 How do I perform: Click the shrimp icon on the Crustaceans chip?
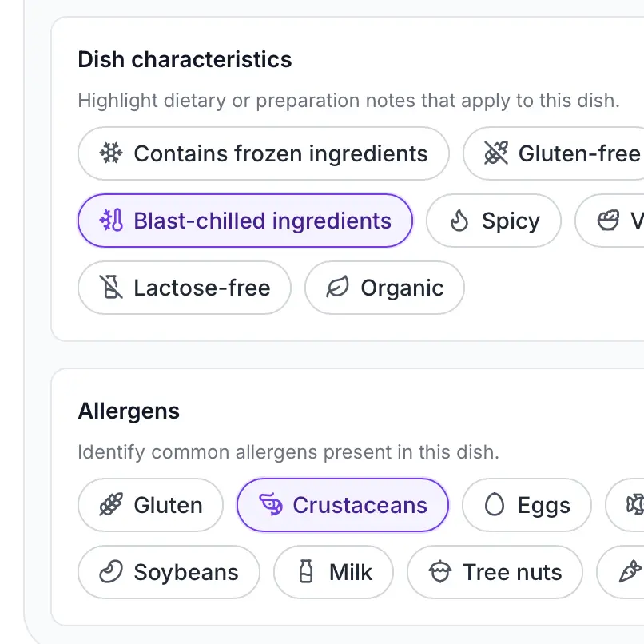(x=269, y=505)
